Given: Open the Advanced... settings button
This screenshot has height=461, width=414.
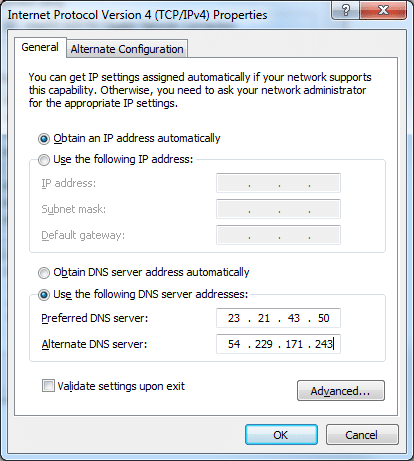Looking at the screenshot, I should coord(341,390).
